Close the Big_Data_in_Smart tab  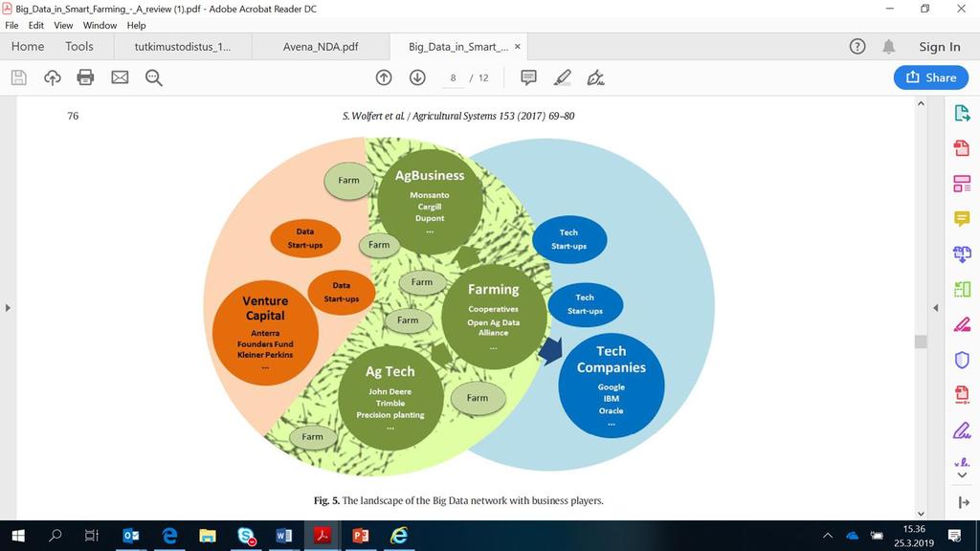click(x=518, y=46)
